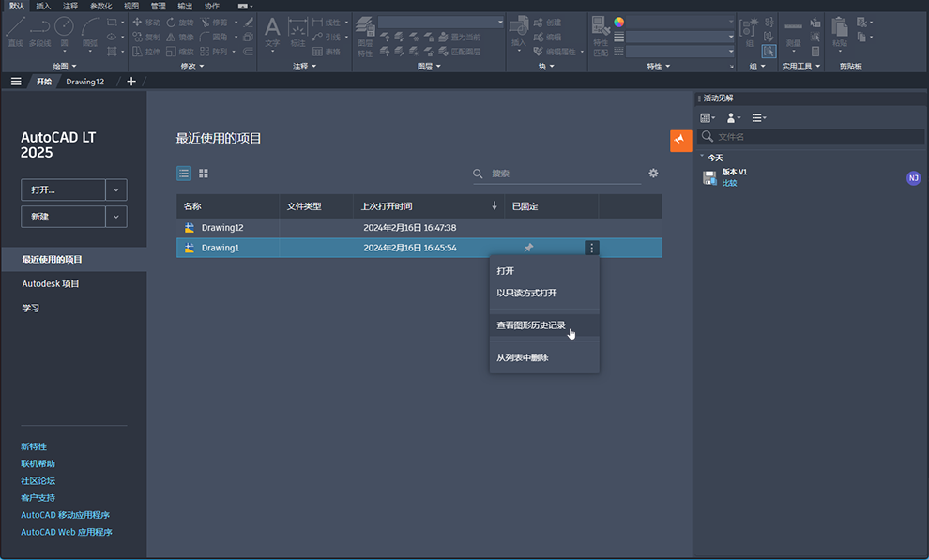Expand the 注释 panel

(305, 67)
